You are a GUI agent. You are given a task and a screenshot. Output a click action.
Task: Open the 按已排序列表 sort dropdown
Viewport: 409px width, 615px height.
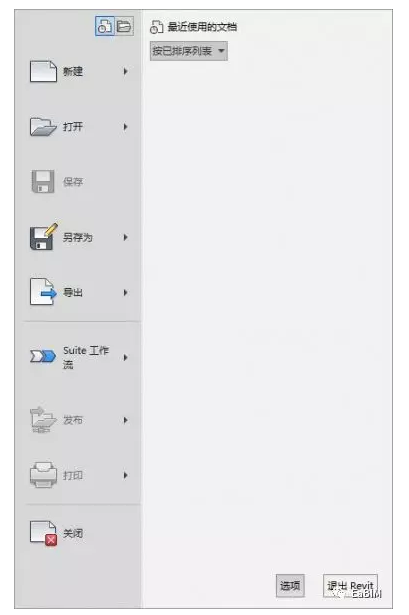pyautogui.click(x=188, y=51)
